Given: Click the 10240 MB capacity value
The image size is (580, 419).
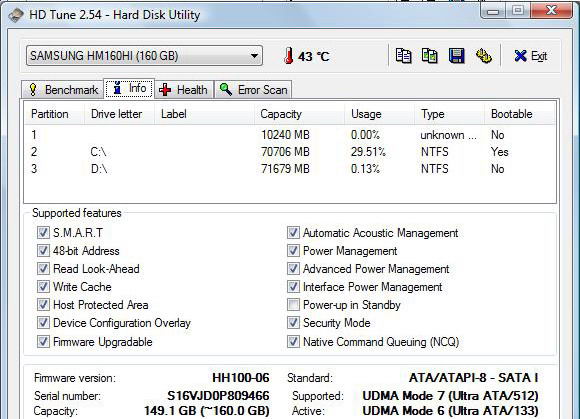Looking at the screenshot, I should (x=285, y=135).
